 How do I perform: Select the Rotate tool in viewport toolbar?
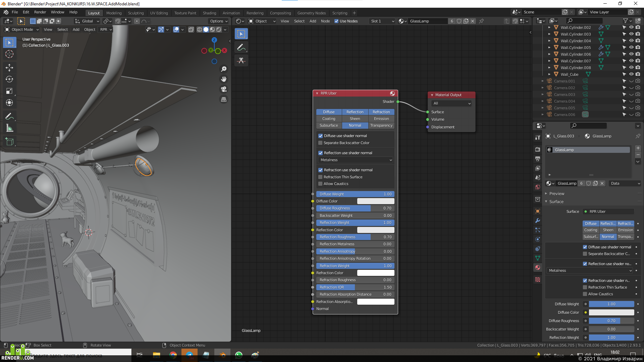[9, 79]
